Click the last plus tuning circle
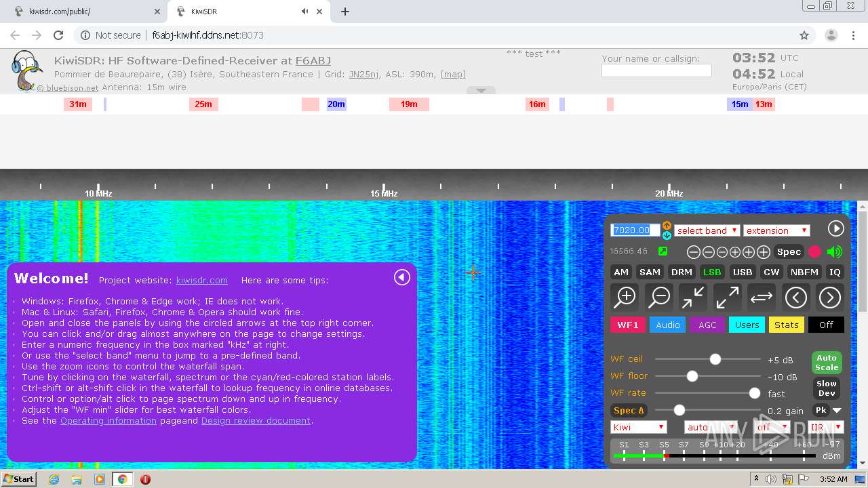 (764, 252)
